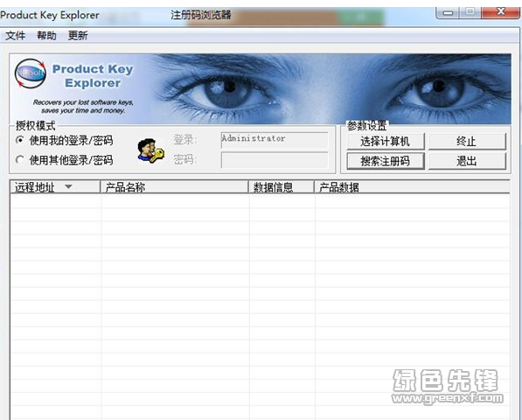
Task: Click the users with key icon
Action: coord(150,150)
